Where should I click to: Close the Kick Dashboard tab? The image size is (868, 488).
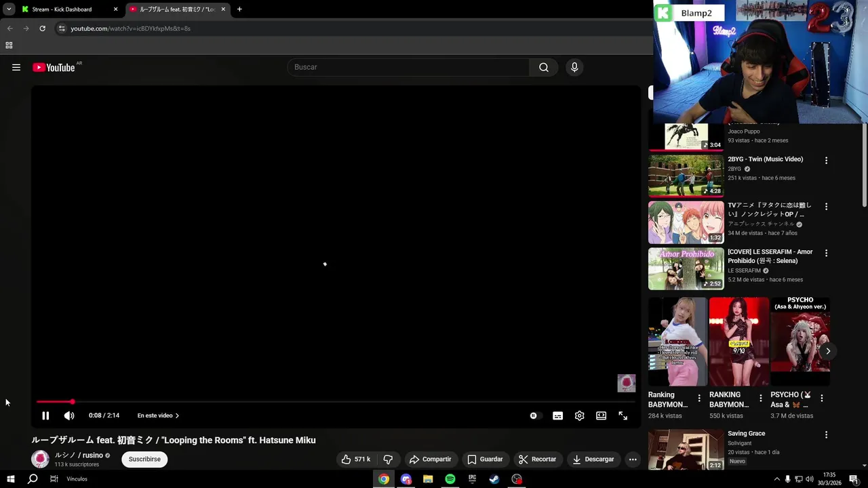pyautogui.click(x=115, y=9)
